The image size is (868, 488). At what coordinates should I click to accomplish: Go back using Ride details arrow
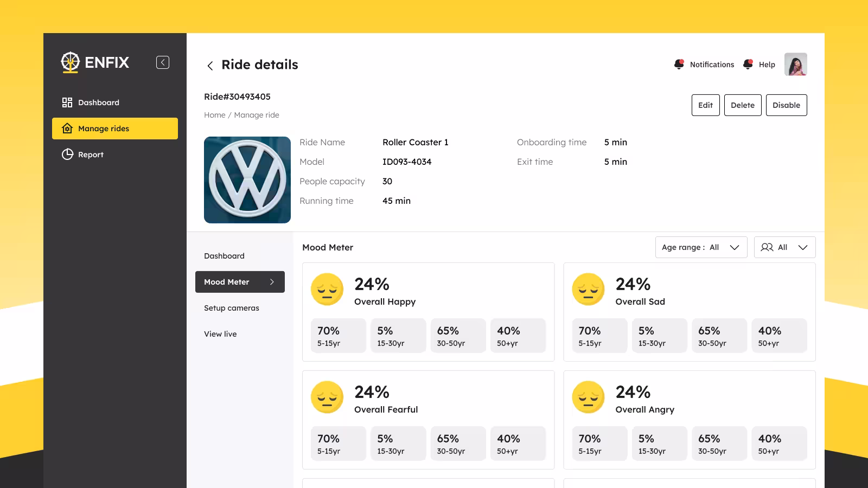(210, 66)
